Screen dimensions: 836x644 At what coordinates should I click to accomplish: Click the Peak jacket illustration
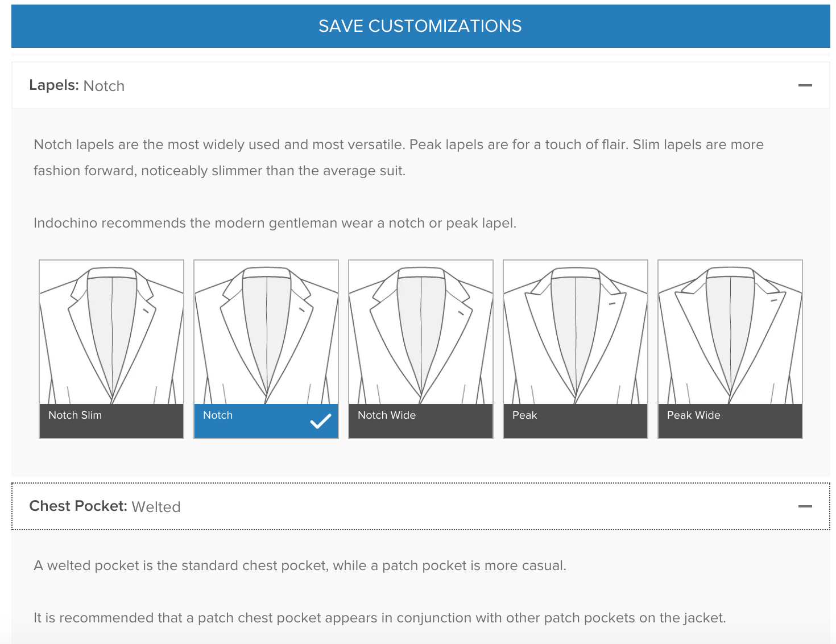tap(576, 332)
